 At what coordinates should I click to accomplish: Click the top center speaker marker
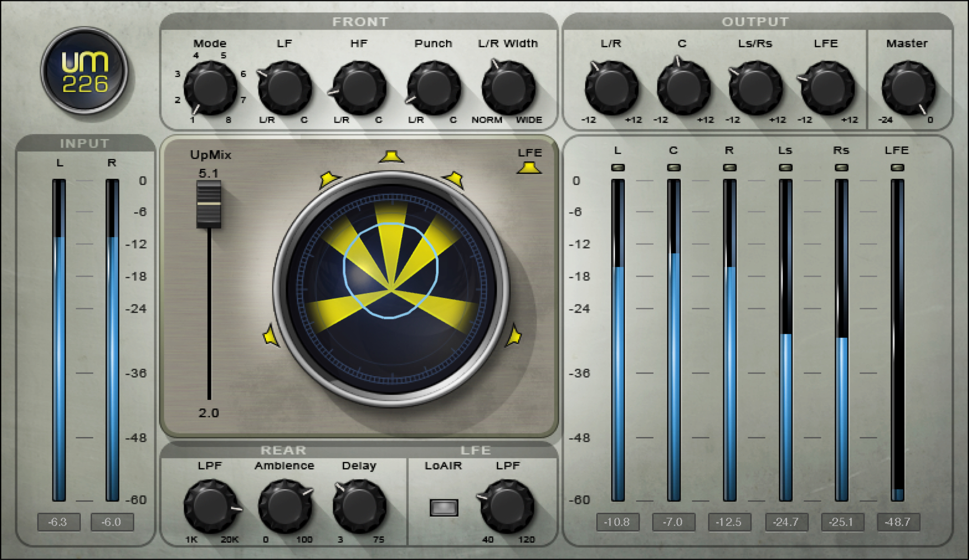pos(391,156)
